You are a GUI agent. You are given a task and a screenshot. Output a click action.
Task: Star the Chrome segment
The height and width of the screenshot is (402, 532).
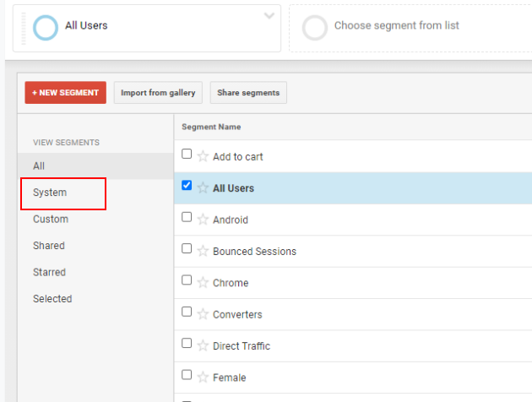pyautogui.click(x=203, y=283)
